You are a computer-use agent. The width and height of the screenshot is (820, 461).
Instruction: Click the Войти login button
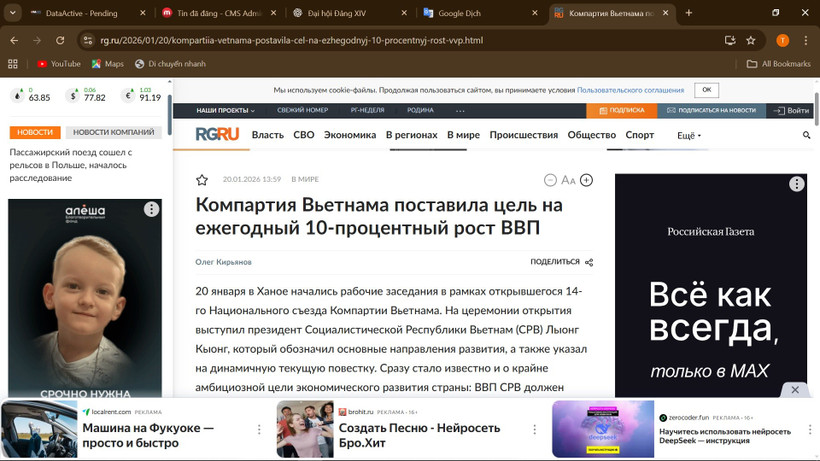(792, 110)
